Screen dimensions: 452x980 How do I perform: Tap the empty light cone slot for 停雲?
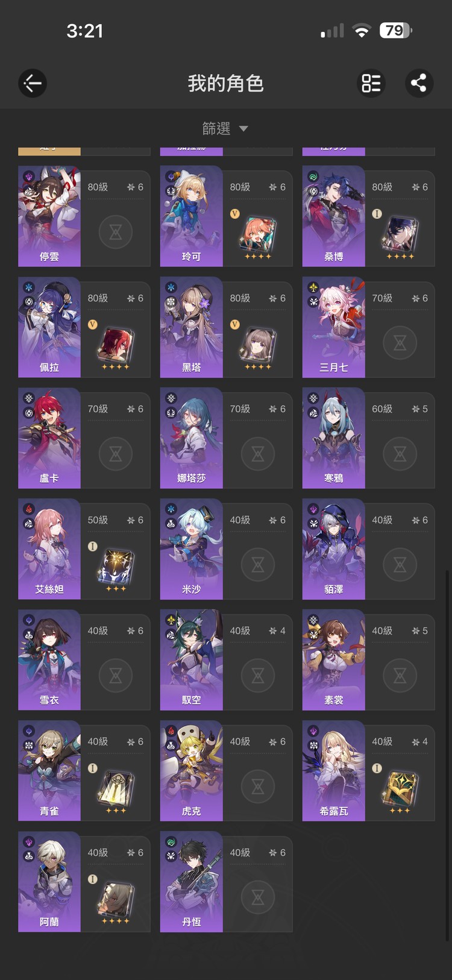click(x=116, y=231)
